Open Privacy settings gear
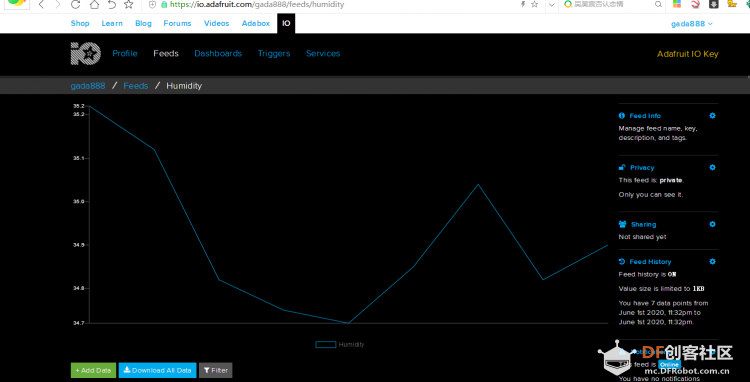 click(x=712, y=167)
